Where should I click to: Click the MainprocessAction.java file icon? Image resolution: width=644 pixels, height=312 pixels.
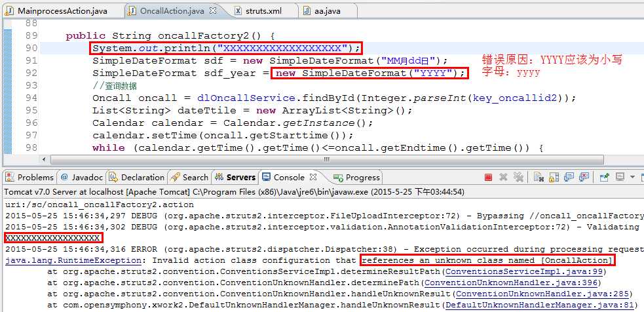coord(9,11)
